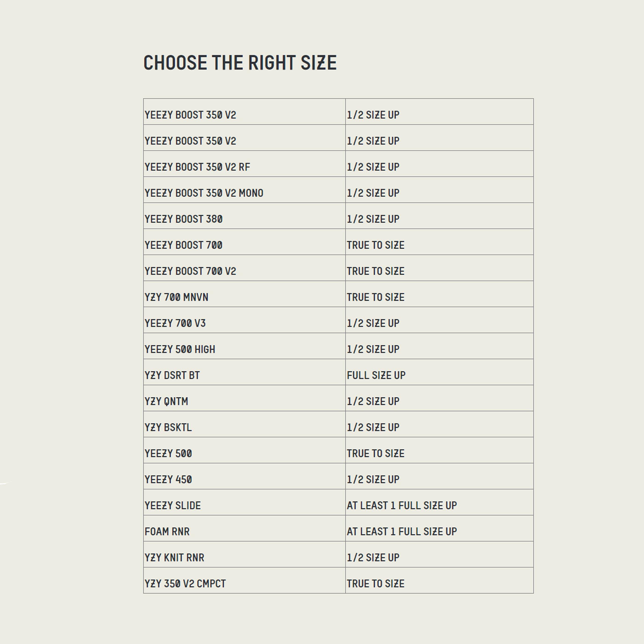Click "True to Size" beside YZY 350 V2 CMPCT
The width and height of the screenshot is (644, 644).
coord(375,583)
